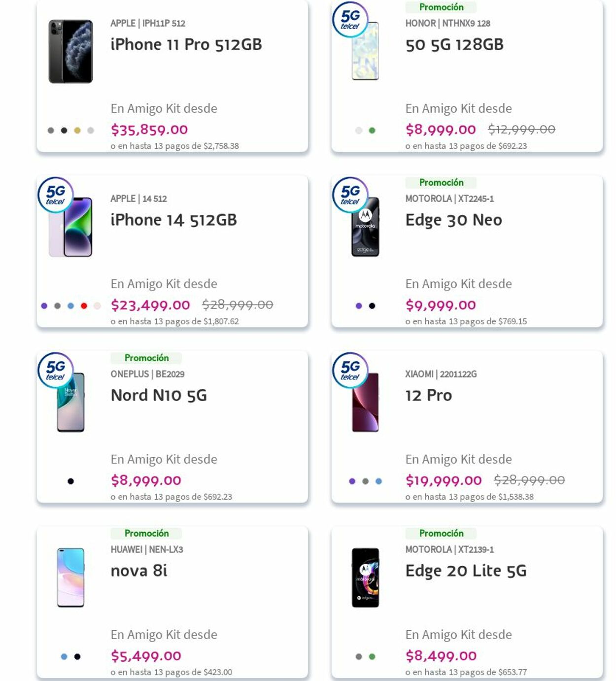This screenshot has height=681, width=616.
Task: Select green color for Edge 20 Lite 5G
Action: [372, 657]
